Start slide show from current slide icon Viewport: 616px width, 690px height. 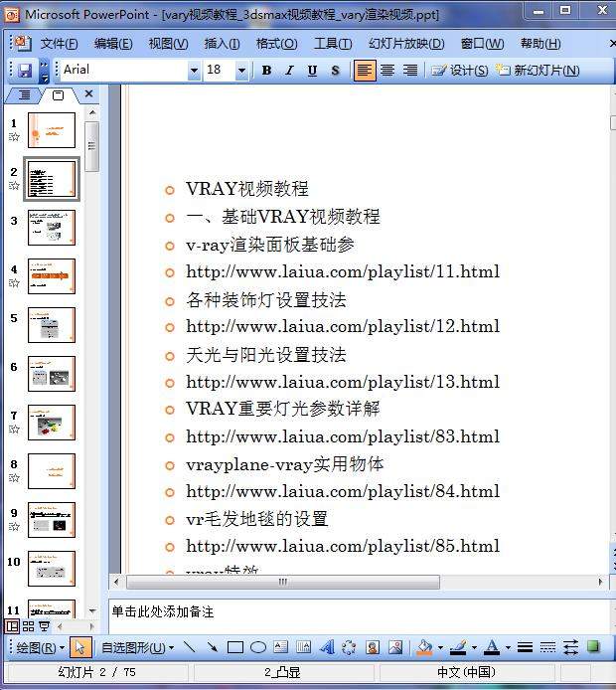tap(44, 626)
